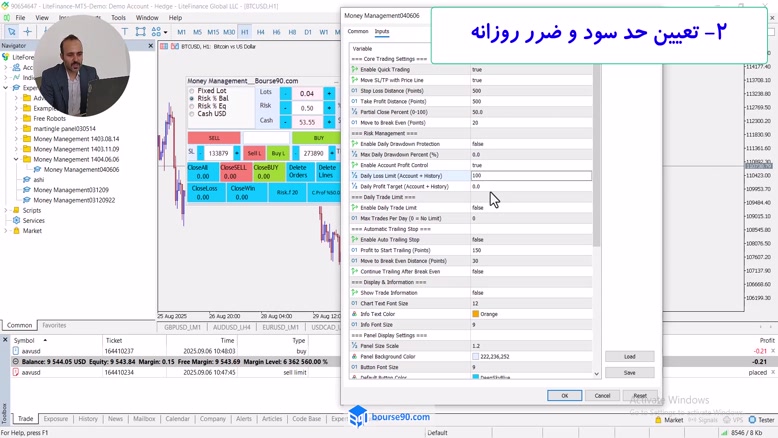The image size is (778, 438).
Task: Click the Scripts folder icon in Navigator
Action: (x=16, y=210)
